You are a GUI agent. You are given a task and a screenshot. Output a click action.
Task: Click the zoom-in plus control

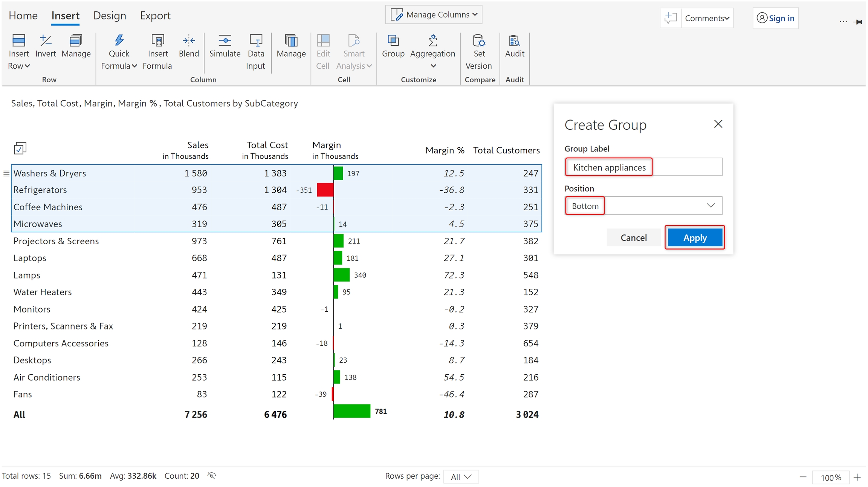pos(857,477)
